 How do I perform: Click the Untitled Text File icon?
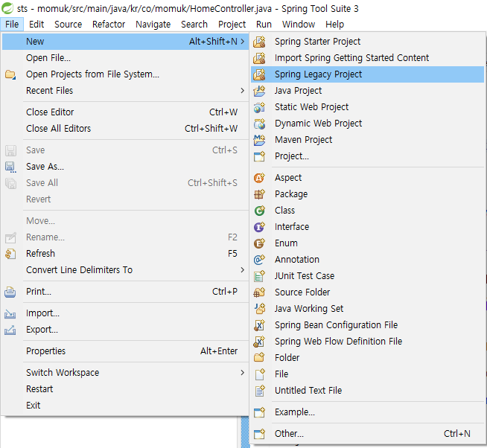[x=259, y=391]
